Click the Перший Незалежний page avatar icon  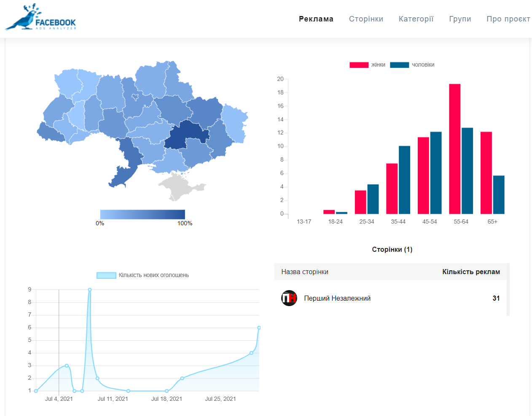pos(289,298)
